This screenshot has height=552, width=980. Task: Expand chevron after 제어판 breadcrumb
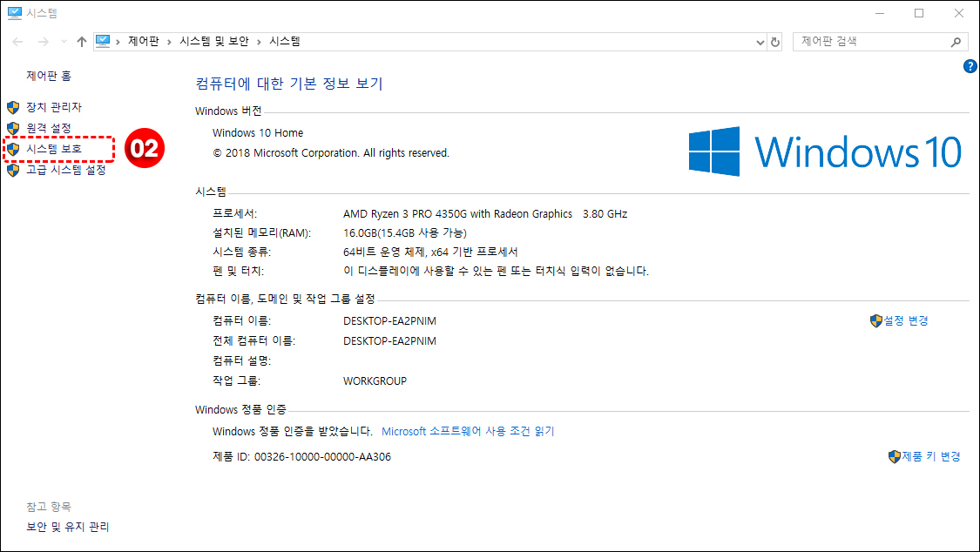pos(169,42)
